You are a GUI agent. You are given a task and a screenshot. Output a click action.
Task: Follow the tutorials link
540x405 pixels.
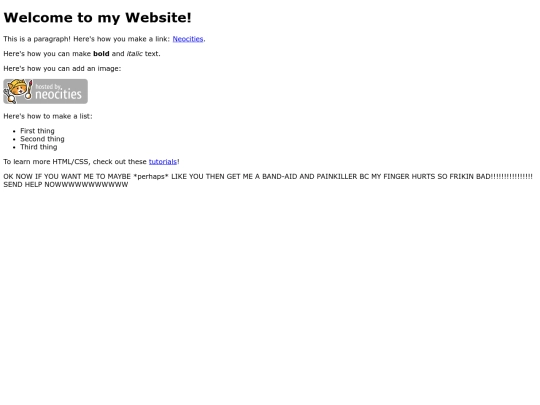[163, 162]
